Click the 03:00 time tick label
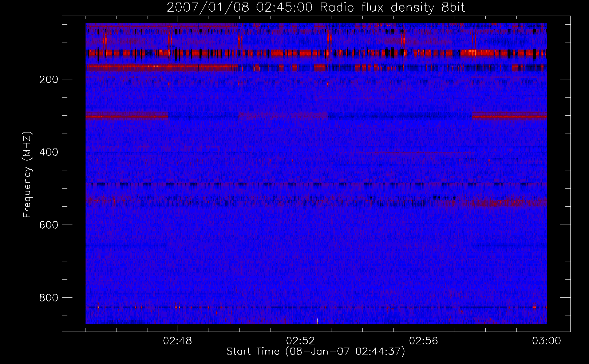 (547, 341)
